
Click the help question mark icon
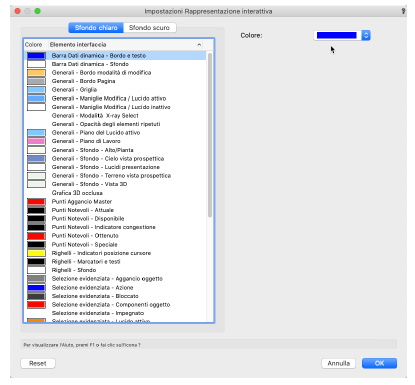[403, 11]
